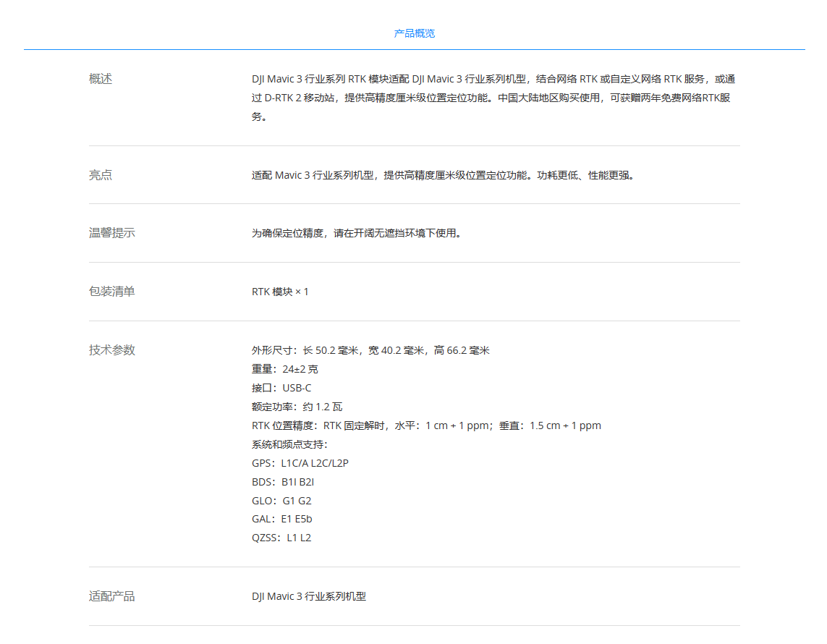Select the RTK 位置精度 specification line
The height and width of the screenshot is (644, 827).
pyautogui.click(x=426, y=425)
